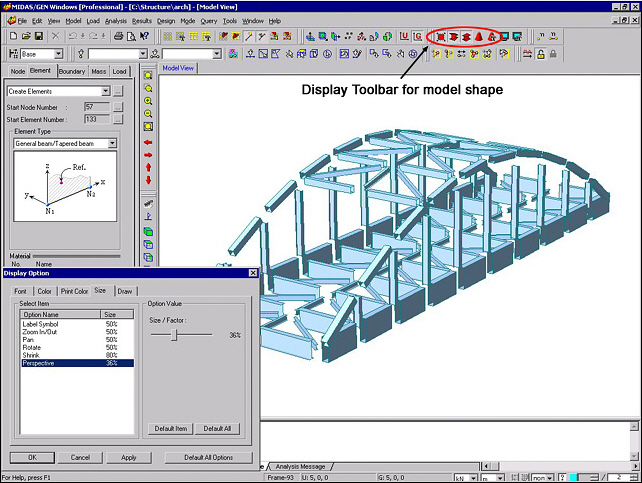Click ellipsis button beside Create Elements
Screen dimensions: 642x483
point(118,91)
